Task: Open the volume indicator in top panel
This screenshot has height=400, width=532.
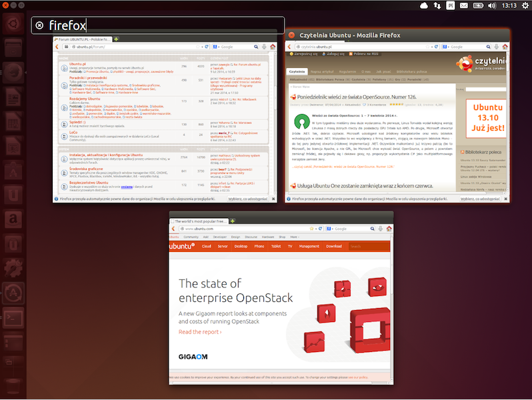Action: [491, 5]
